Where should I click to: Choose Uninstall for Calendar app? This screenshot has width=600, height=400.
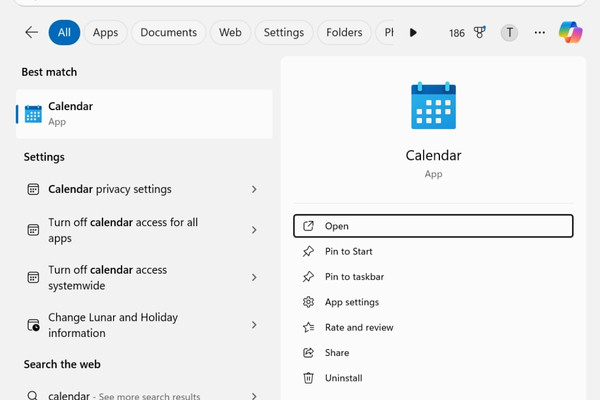433,378
